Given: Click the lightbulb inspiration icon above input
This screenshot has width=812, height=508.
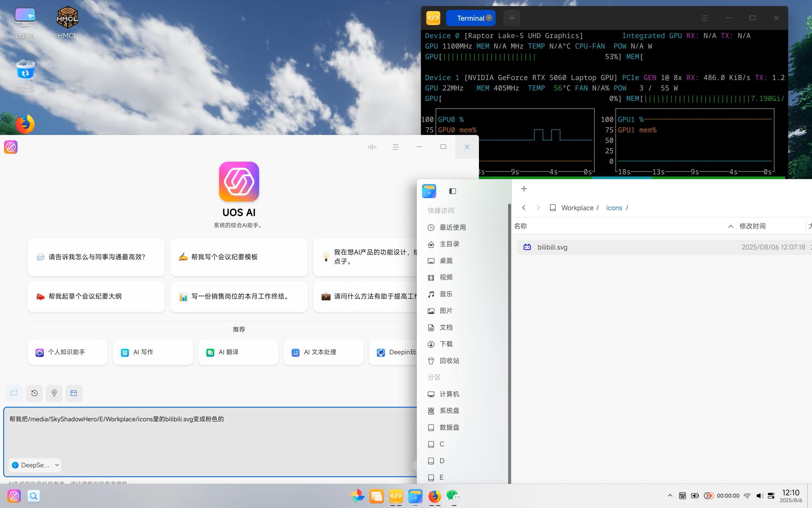Looking at the screenshot, I should [54, 393].
